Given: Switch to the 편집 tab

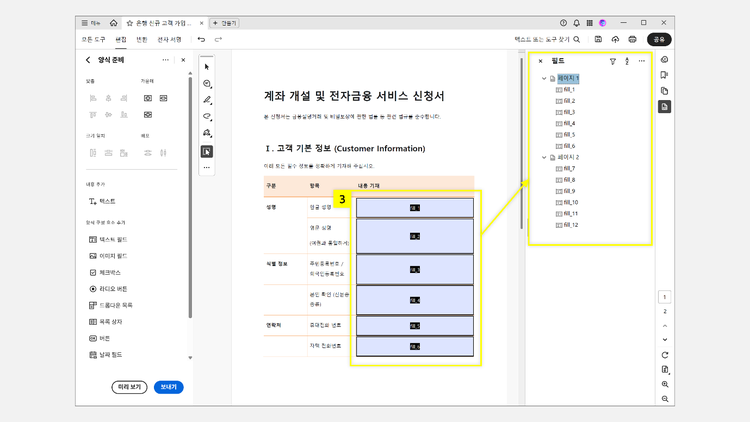Looking at the screenshot, I should point(121,40).
